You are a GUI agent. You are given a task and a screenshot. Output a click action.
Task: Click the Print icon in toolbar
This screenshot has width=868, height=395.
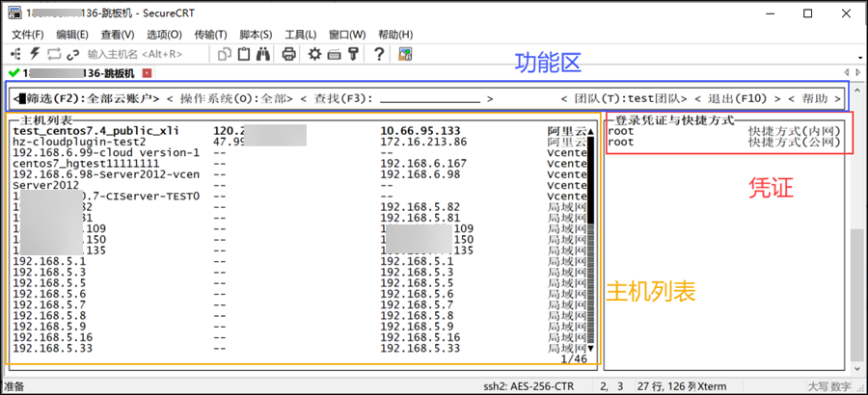click(x=288, y=54)
